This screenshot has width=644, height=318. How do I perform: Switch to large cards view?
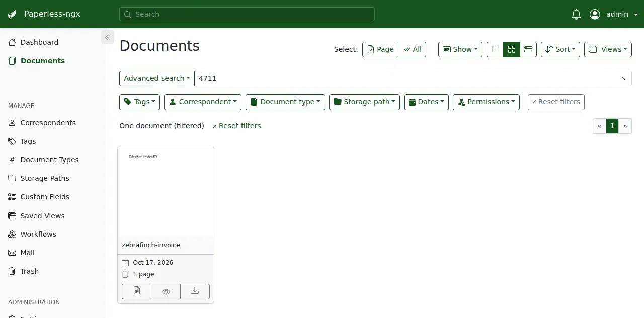(528, 49)
